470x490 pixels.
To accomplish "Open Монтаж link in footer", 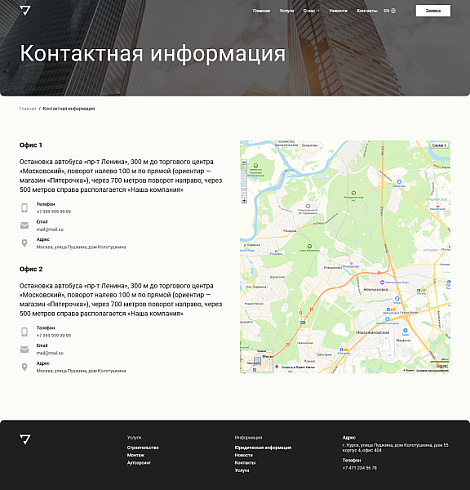I will [135, 455].
